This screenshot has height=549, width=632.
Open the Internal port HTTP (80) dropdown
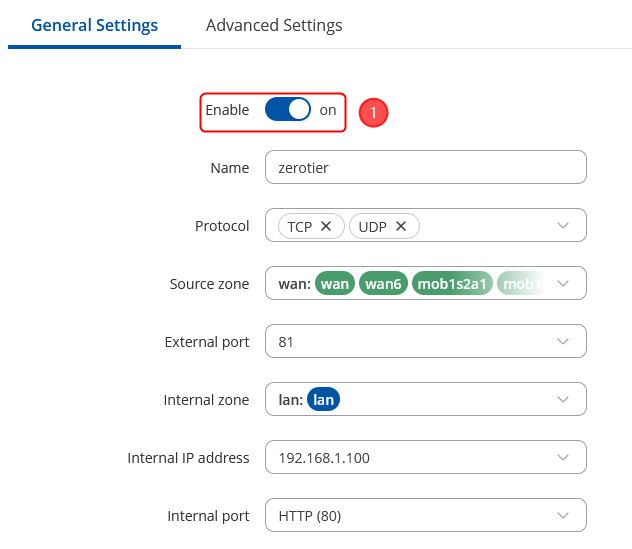point(563,516)
